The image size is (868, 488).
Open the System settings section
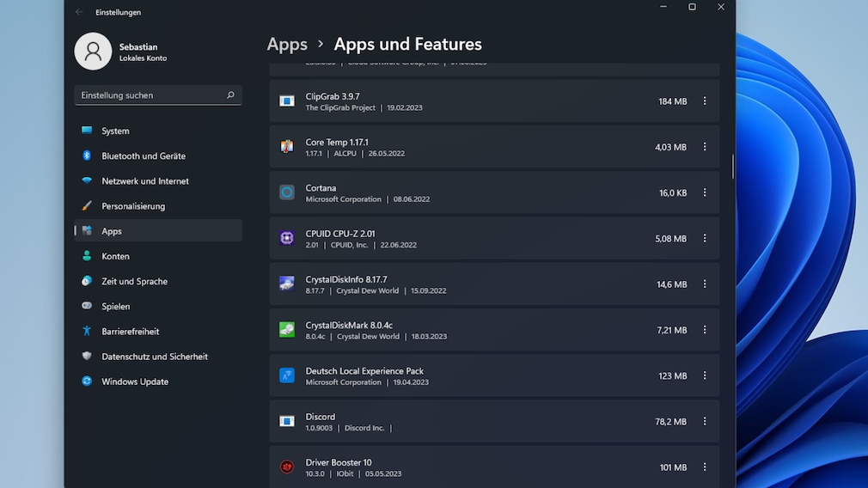pyautogui.click(x=115, y=131)
